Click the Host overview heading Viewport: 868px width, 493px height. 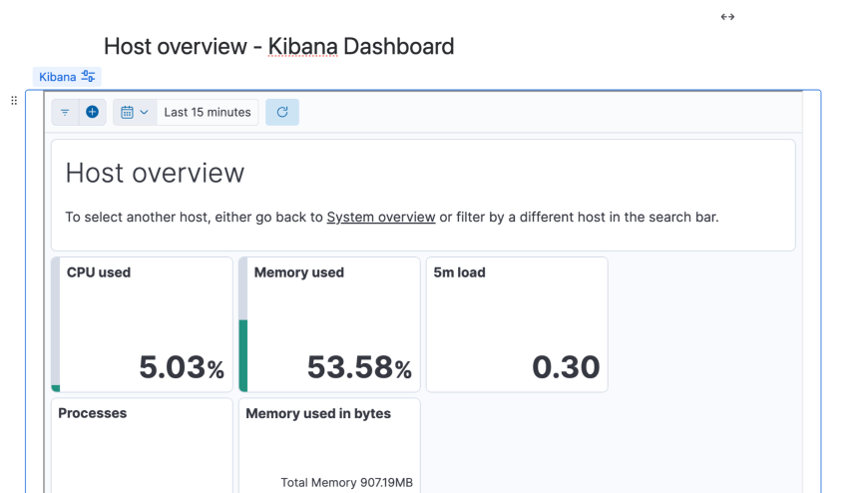[x=155, y=173]
